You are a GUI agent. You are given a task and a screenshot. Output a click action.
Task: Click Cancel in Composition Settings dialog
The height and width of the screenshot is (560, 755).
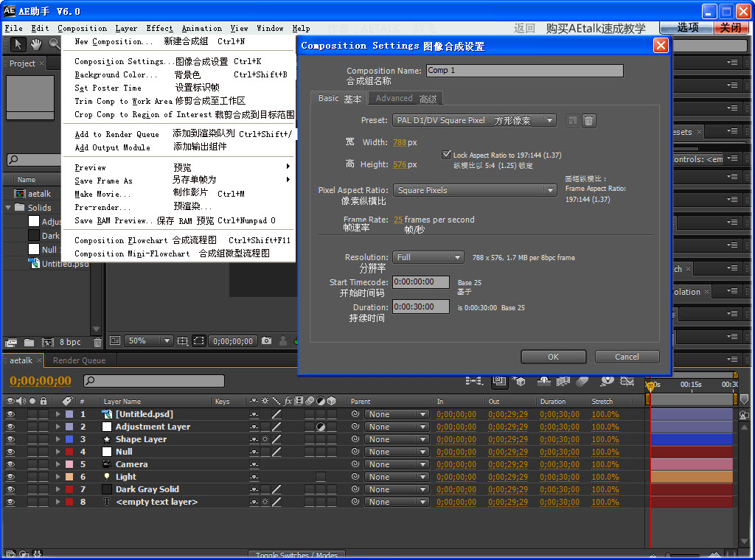pyautogui.click(x=627, y=357)
